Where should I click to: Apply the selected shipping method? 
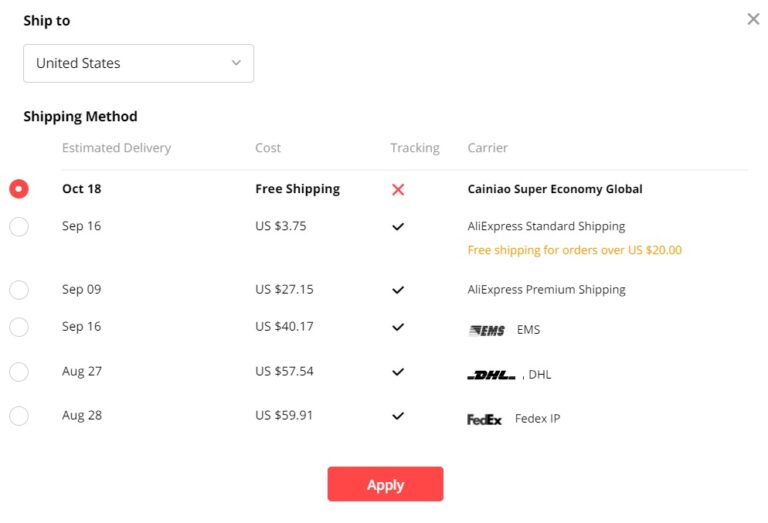(x=385, y=484)
